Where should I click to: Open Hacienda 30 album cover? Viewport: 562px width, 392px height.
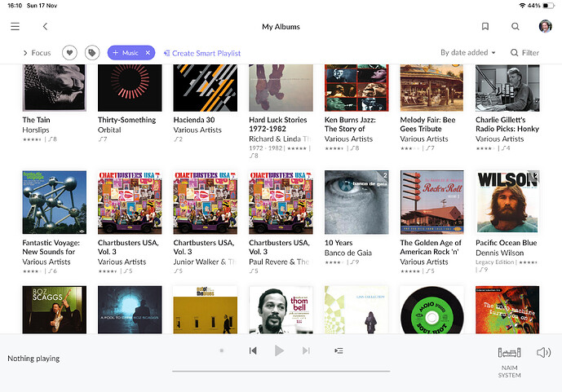[x=206, y=88]
